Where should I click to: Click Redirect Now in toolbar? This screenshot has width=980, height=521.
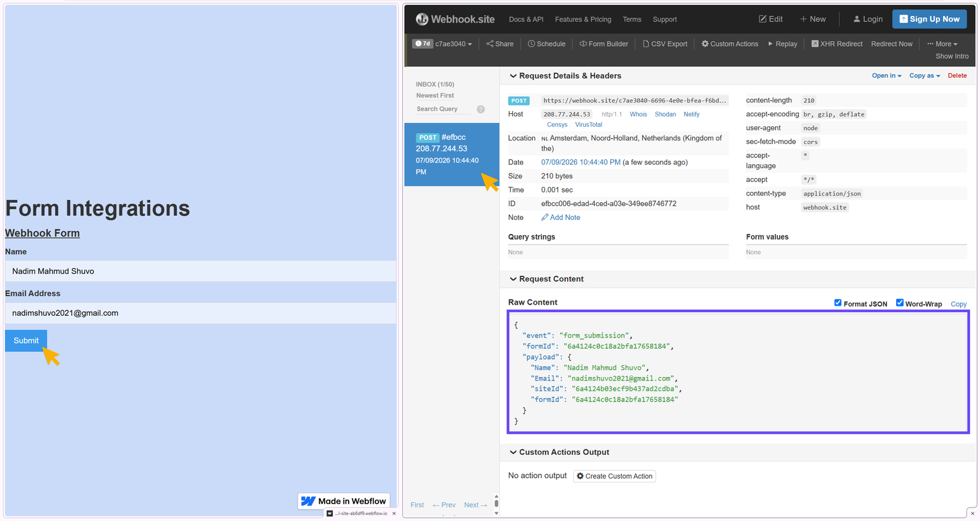point(892,44)
